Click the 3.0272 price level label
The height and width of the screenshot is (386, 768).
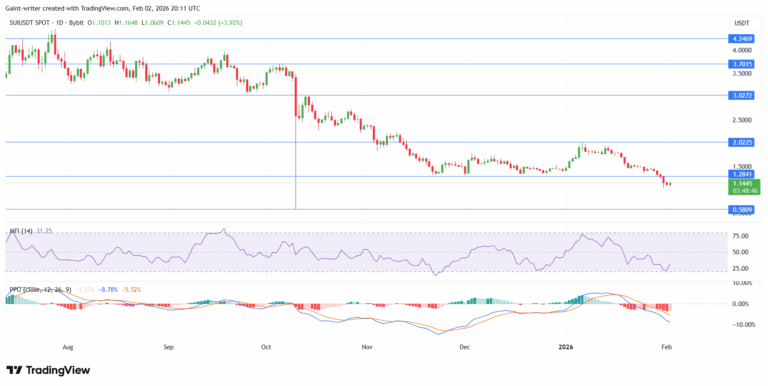coord(740,96)
